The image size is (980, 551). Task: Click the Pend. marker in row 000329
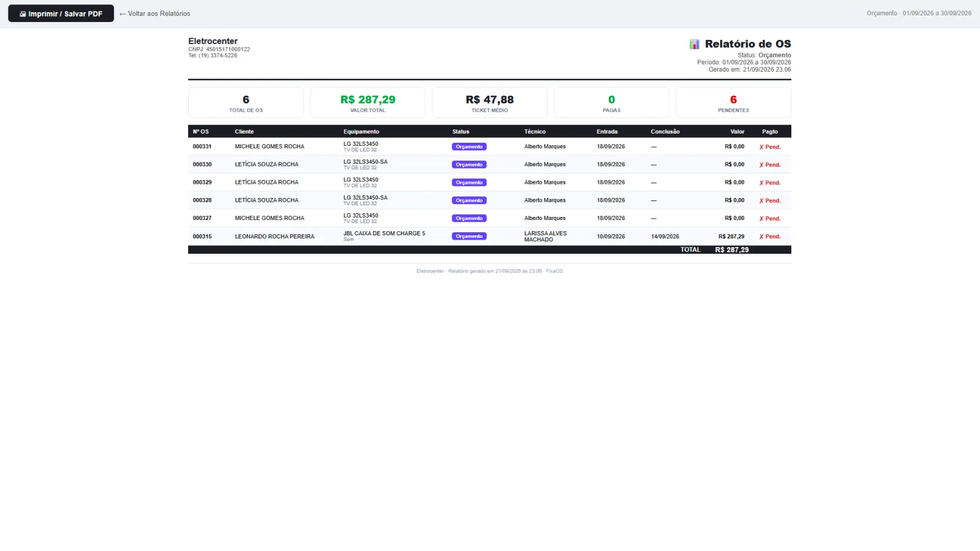coord(770,183)
